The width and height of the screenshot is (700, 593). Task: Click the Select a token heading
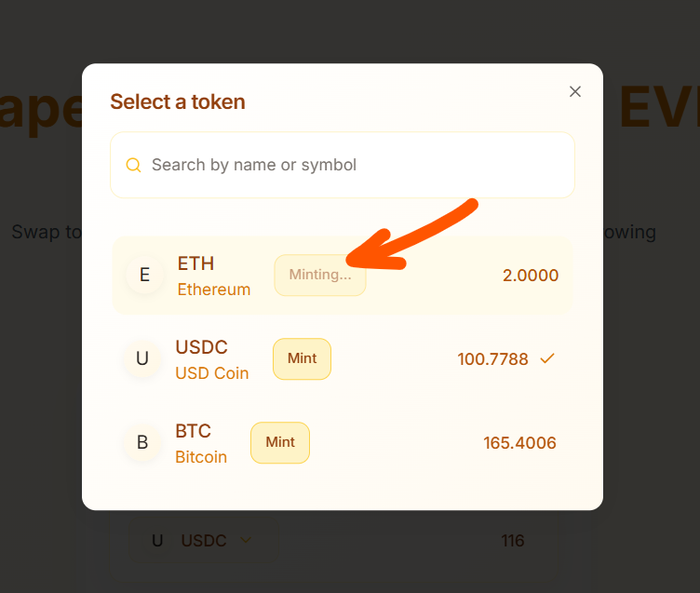(178, 101)
